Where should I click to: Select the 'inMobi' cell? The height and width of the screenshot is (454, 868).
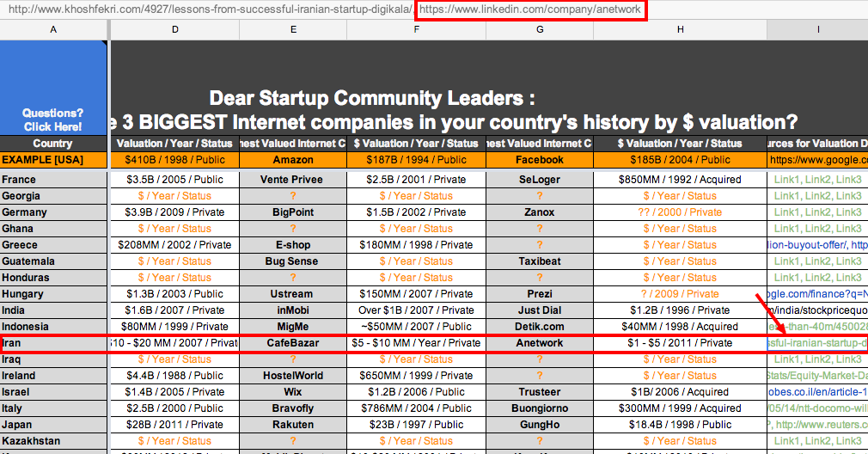pyautogui.click(x=293, y=310)
